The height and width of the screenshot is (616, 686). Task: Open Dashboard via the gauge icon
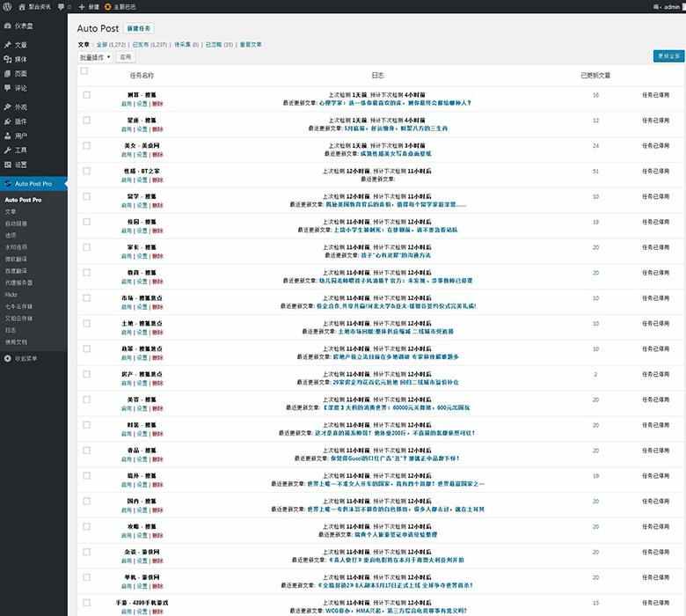tap(7, 26)
